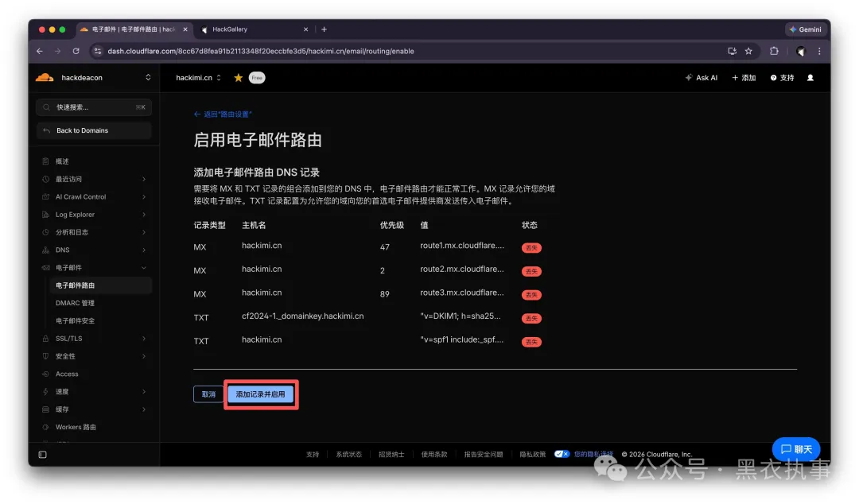This screenshot has height=504, width=859.
Task: Toggle sidebar collapse icon at bottom
Action: click(43, 455)
